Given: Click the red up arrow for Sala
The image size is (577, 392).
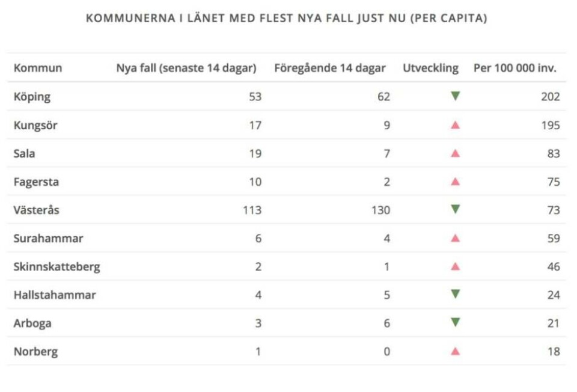Looking at the screenshot, I should [x=455, y=153].
